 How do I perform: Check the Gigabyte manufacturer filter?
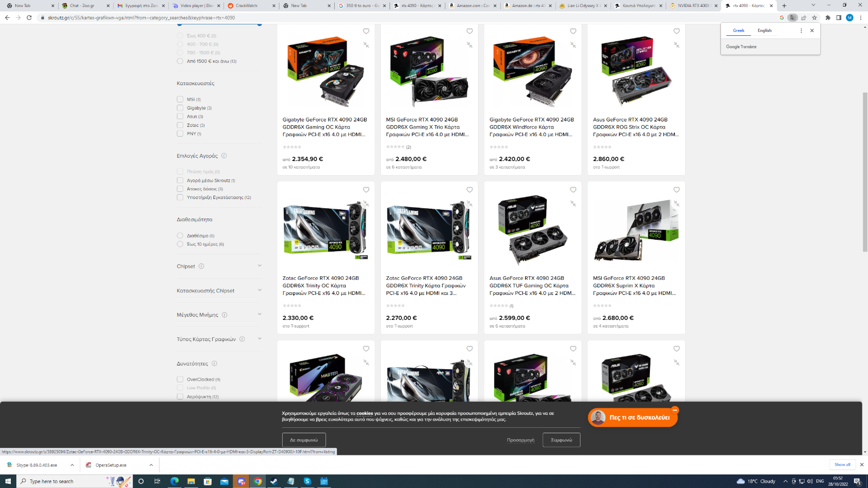click(180, 108)
